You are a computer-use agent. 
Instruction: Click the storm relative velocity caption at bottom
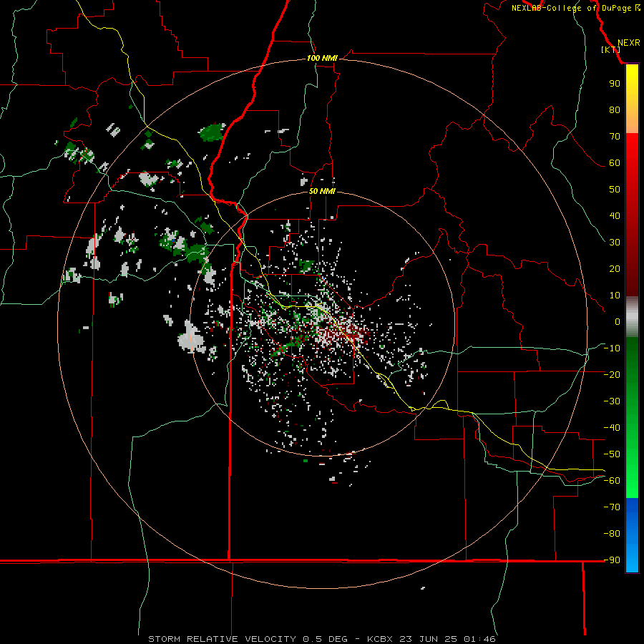(x=322, y=639)
